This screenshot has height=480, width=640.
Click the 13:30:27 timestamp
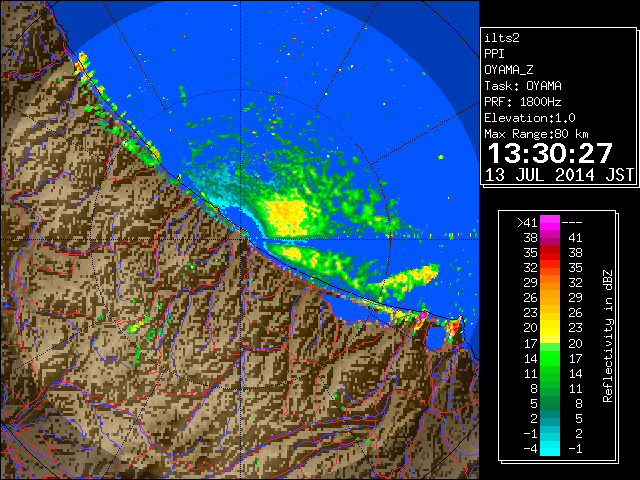[550, 153]
